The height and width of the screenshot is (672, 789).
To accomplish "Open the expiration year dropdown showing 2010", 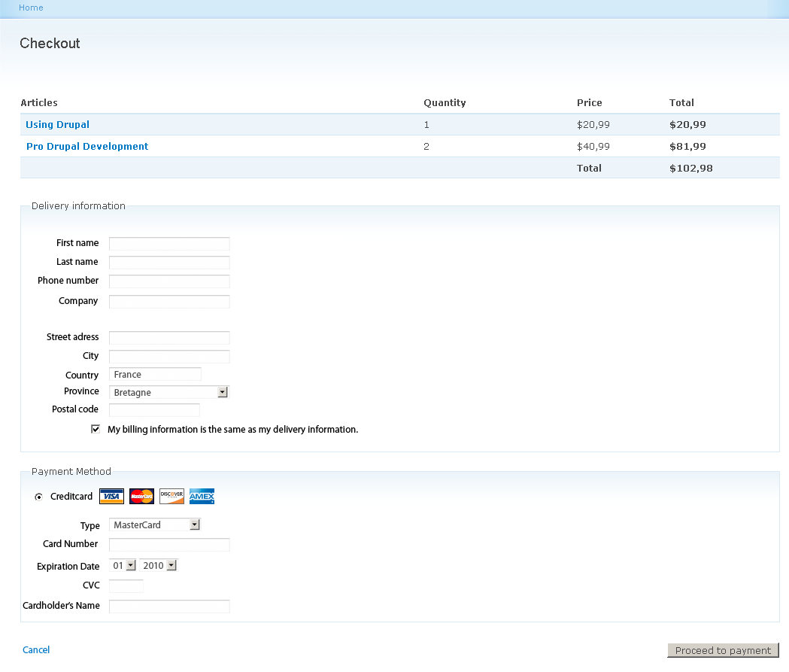I will [x=173, y=565].
